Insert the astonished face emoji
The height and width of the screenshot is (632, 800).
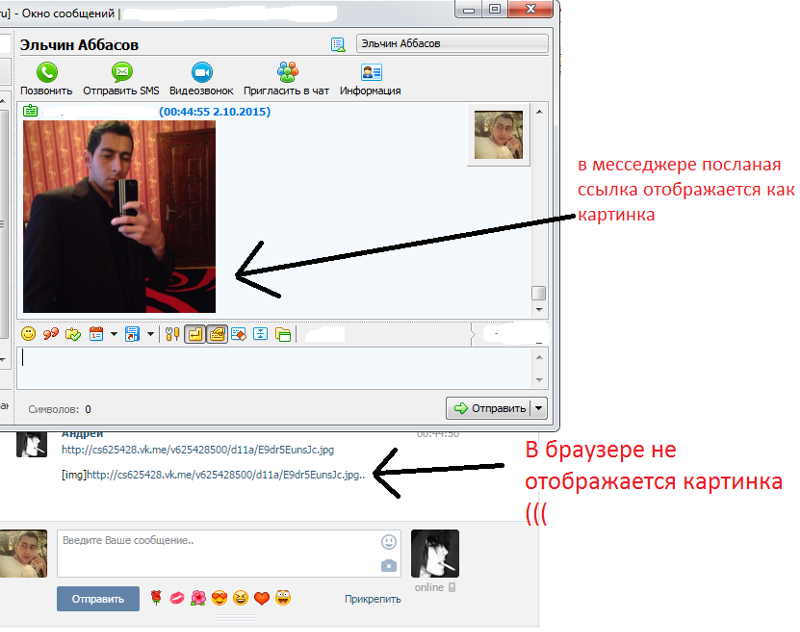tap(283, 597)
